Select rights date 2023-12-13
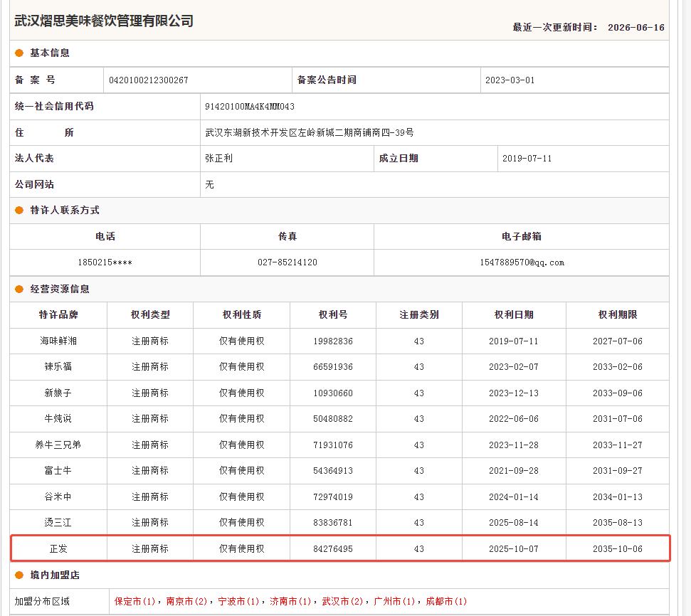 tap(514, 393)
